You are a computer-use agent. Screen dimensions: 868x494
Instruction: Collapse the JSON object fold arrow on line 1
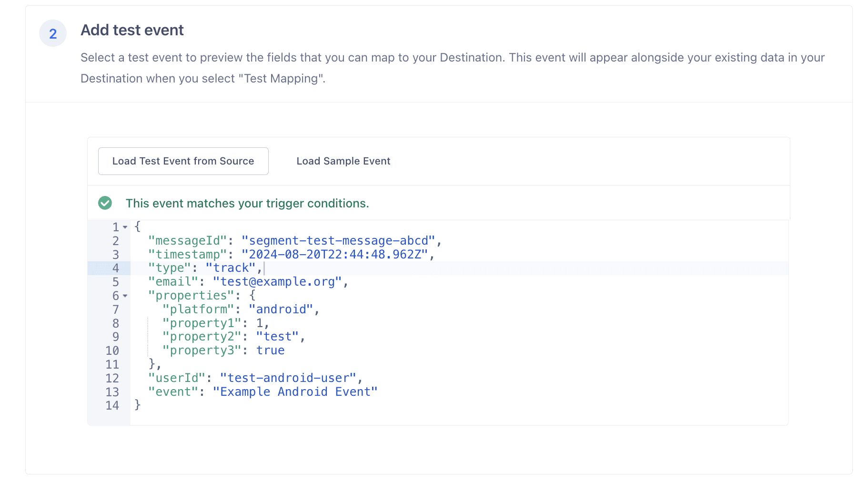coord(125,227)
